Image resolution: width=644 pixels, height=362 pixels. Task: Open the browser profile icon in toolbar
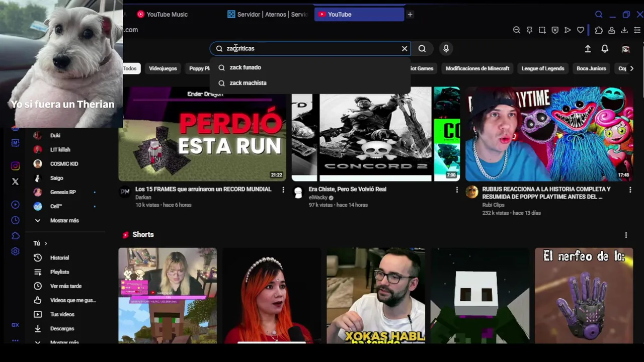(612, 30)
